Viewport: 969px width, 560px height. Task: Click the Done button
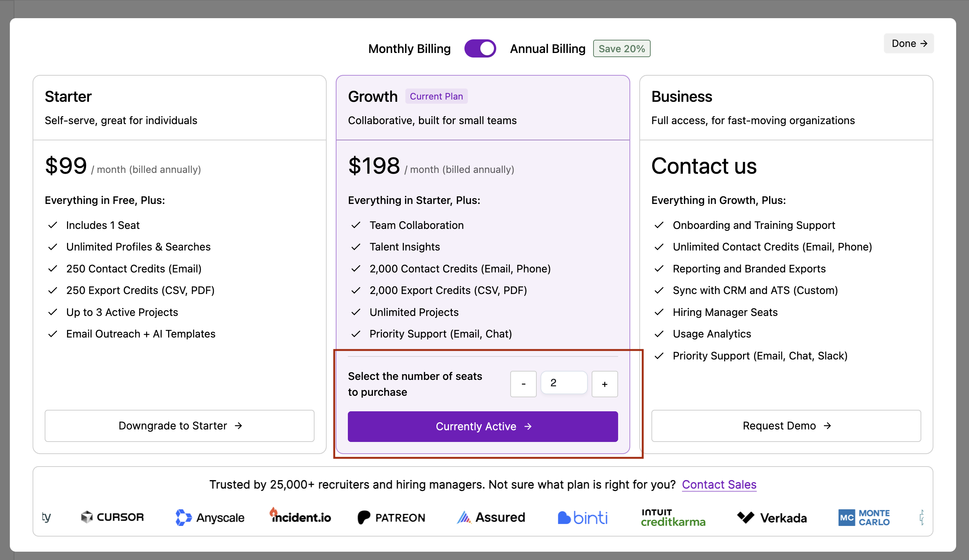coord(909,44)
